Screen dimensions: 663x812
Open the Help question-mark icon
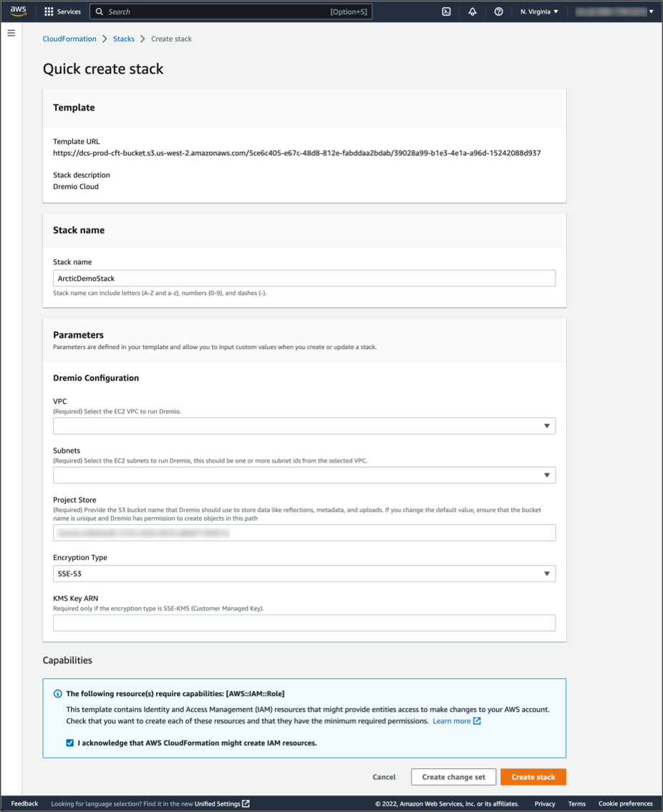pos(498,11)
